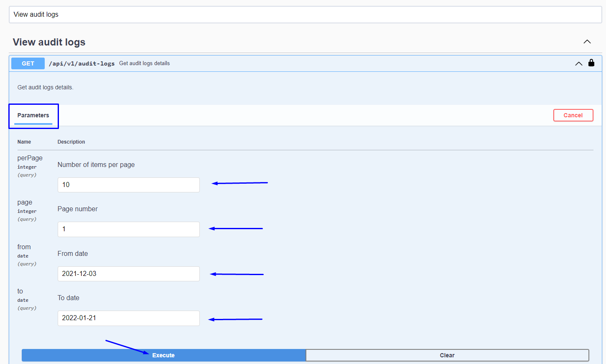Screen dimensions: 606x364
Task: Click the authorization lock icon
Action: click(591, 63)
